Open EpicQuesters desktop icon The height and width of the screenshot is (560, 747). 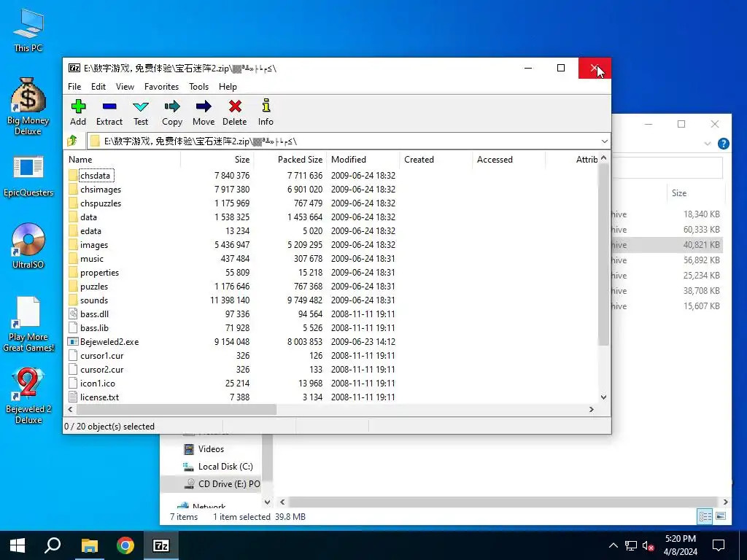(x=28, y=176)
